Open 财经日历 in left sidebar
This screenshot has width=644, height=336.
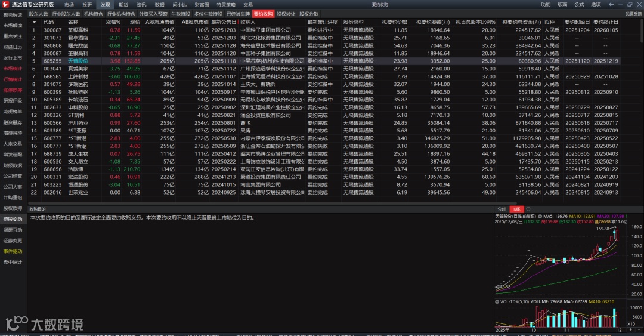(13, 47)
